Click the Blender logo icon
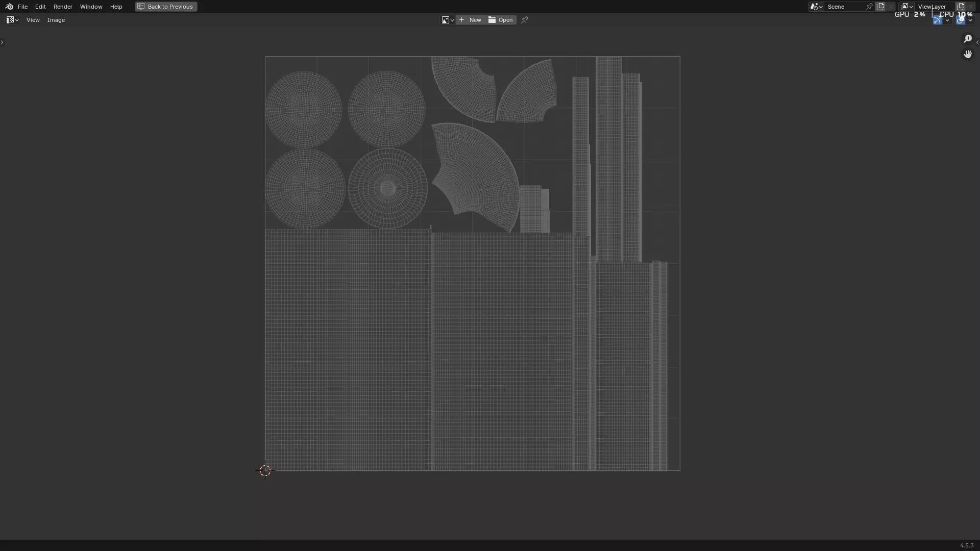The image size is (980, 551). [9, 7]
